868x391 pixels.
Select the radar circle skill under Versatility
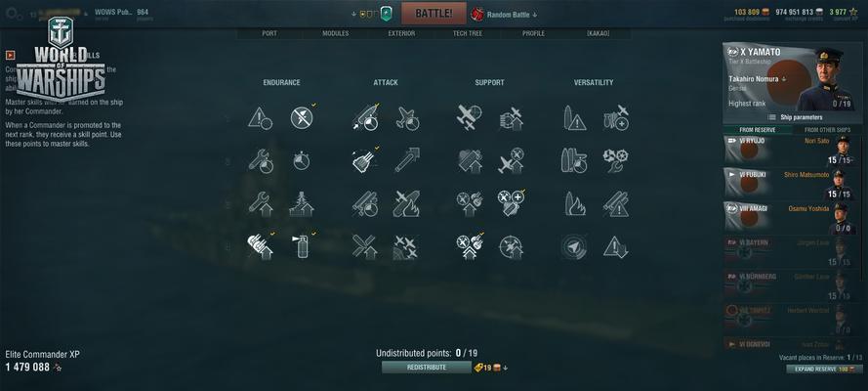tap(574, 246)
